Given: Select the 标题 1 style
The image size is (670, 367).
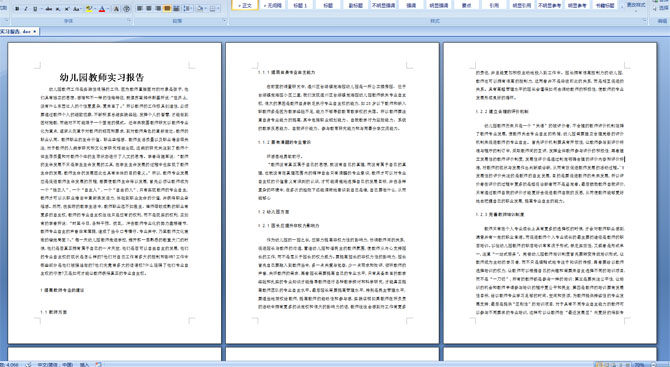Looking at the screenshot, I should (x=300, y=5).
